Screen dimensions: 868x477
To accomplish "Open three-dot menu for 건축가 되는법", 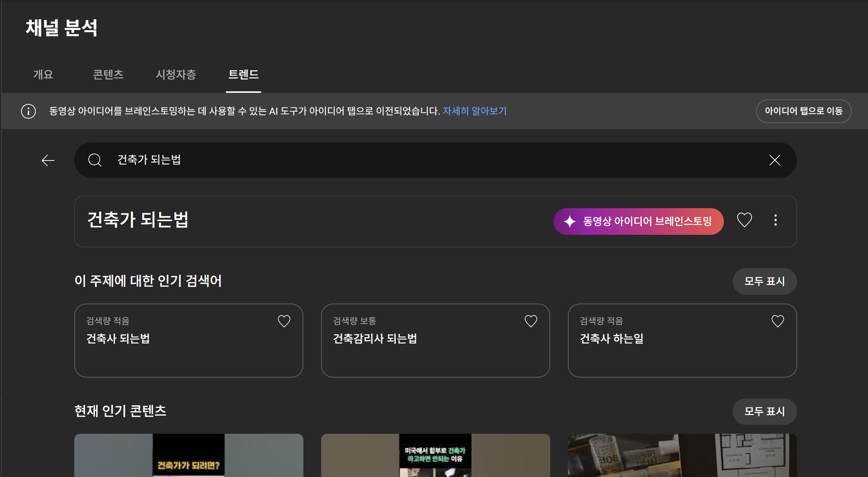I will tap(775, 220).
